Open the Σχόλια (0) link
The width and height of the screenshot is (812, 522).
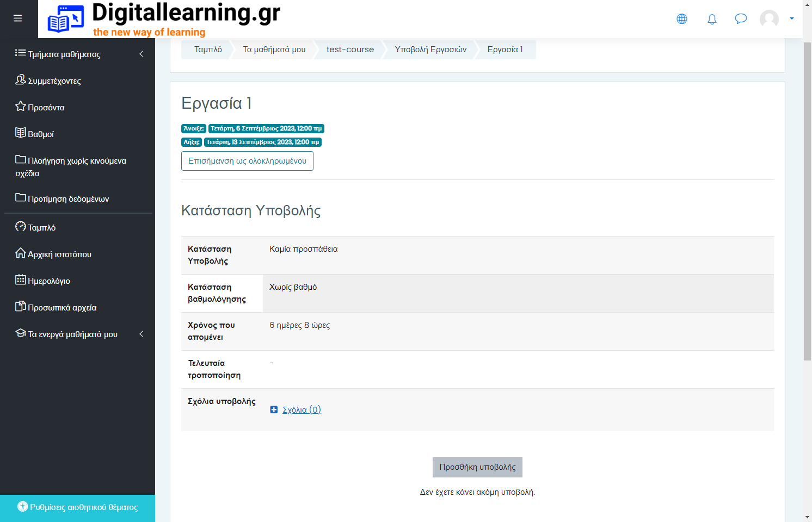pyautogui.click(x=302, y=410)
